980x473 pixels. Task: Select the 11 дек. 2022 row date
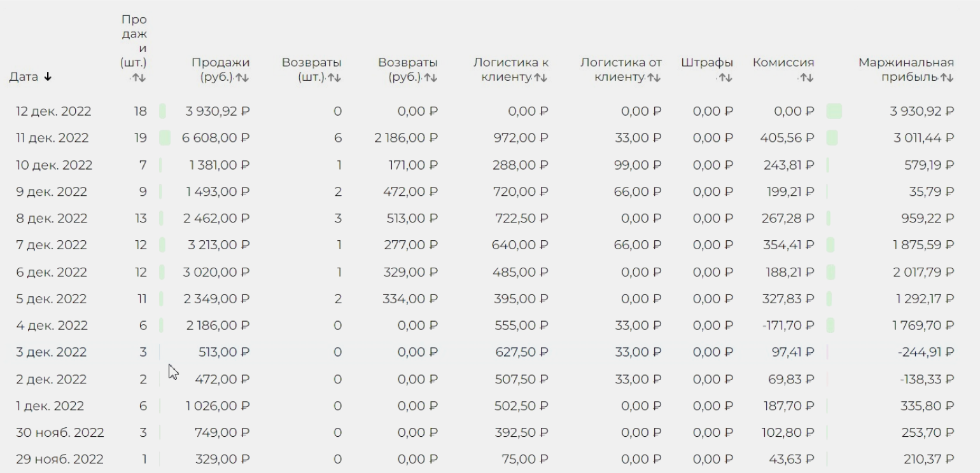[x=53, y=138]
